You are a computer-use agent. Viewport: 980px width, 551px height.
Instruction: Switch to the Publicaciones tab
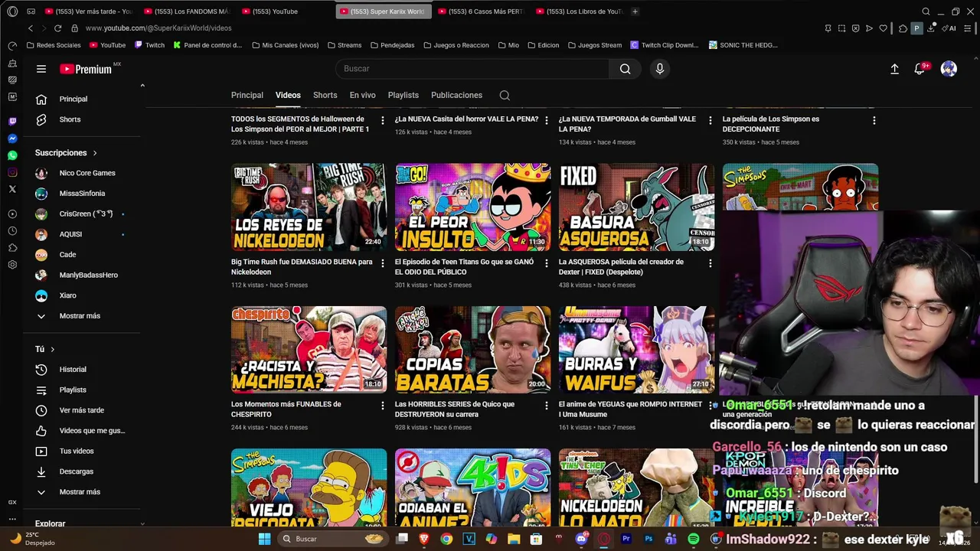coord(457,96)
